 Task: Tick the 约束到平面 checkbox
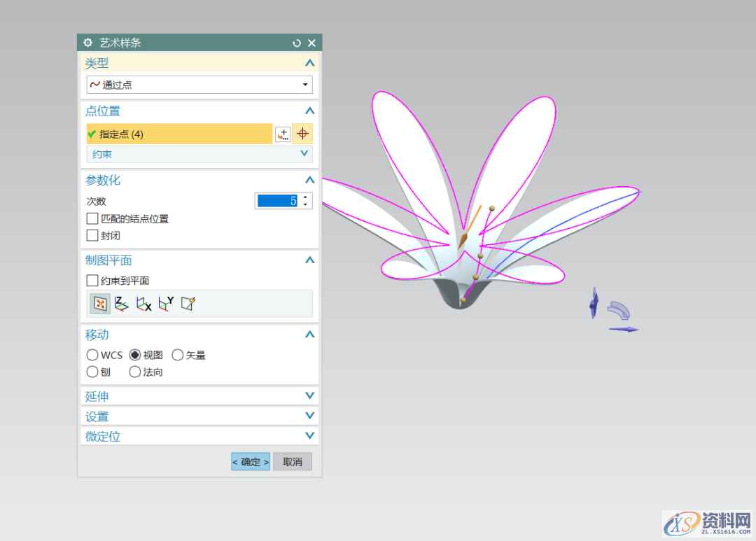[x=92, y=281]
